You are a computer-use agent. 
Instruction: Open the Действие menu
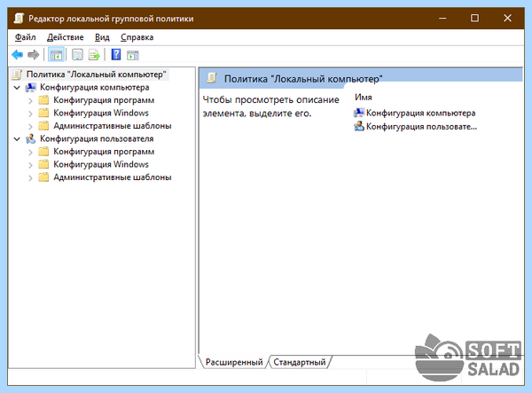coord(65,37)
